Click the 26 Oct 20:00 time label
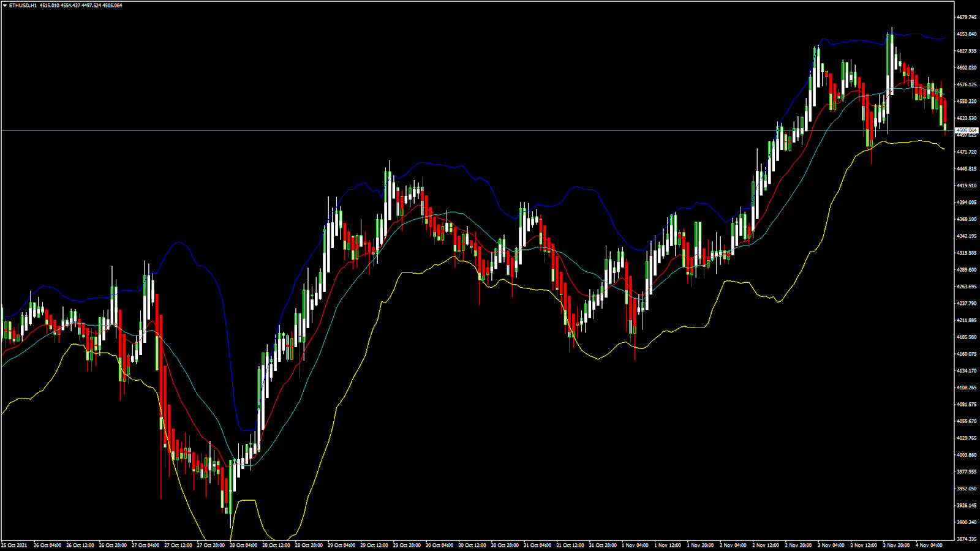980x551 pixels. pos(113,545)
